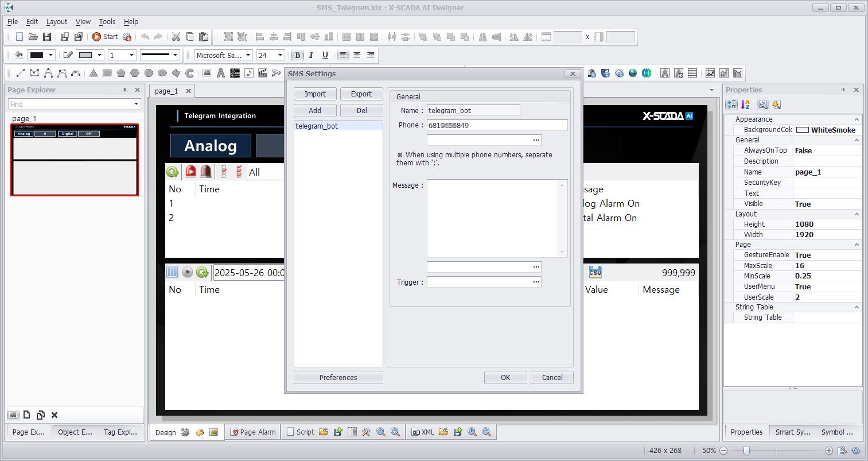This screenshot has width=868, height=461.
Task: Toggle Bold formatting
Action: click(297, 55)
